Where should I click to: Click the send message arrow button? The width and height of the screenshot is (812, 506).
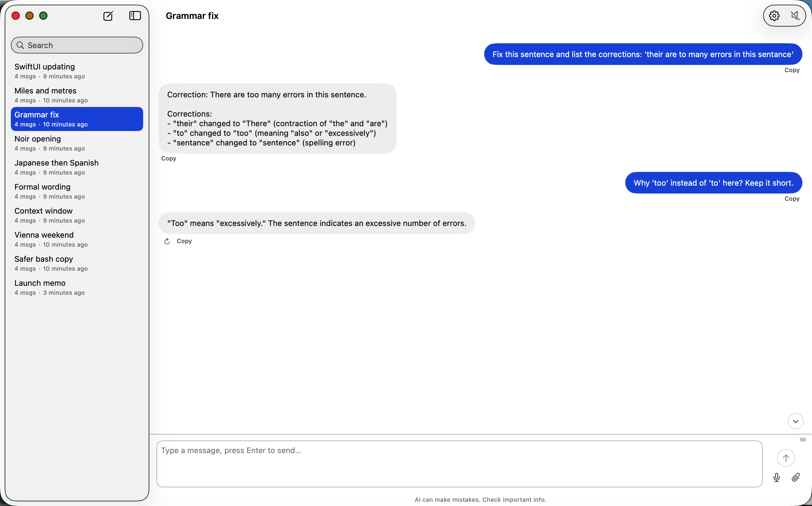(x=786, y=458)
